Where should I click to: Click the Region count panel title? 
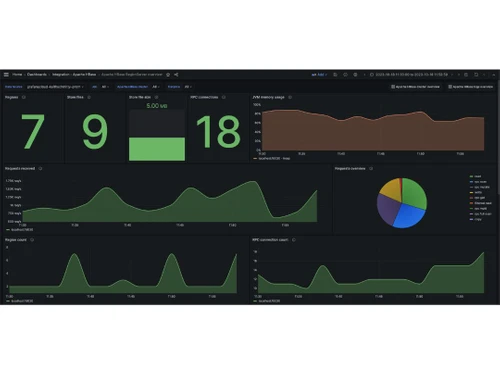[x=16, y=240]
